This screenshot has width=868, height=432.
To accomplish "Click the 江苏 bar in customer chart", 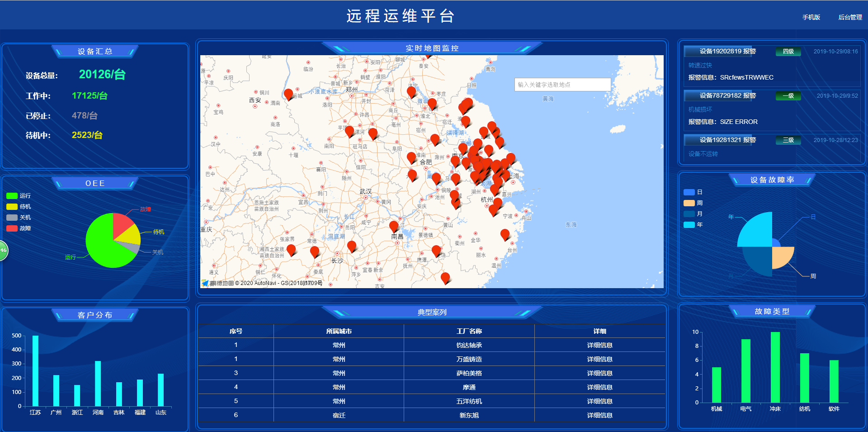I will click(x=35, y=370).
